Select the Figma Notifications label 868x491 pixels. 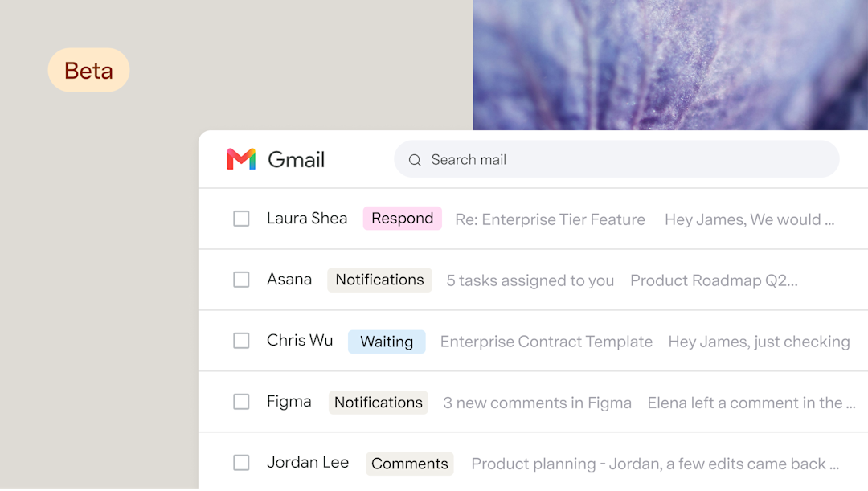coord(378,403)
